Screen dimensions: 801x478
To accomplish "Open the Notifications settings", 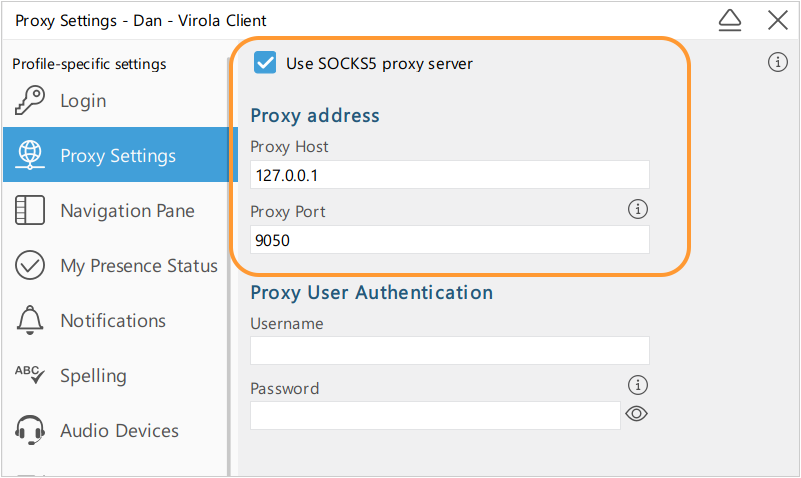I will pos(115,320).
